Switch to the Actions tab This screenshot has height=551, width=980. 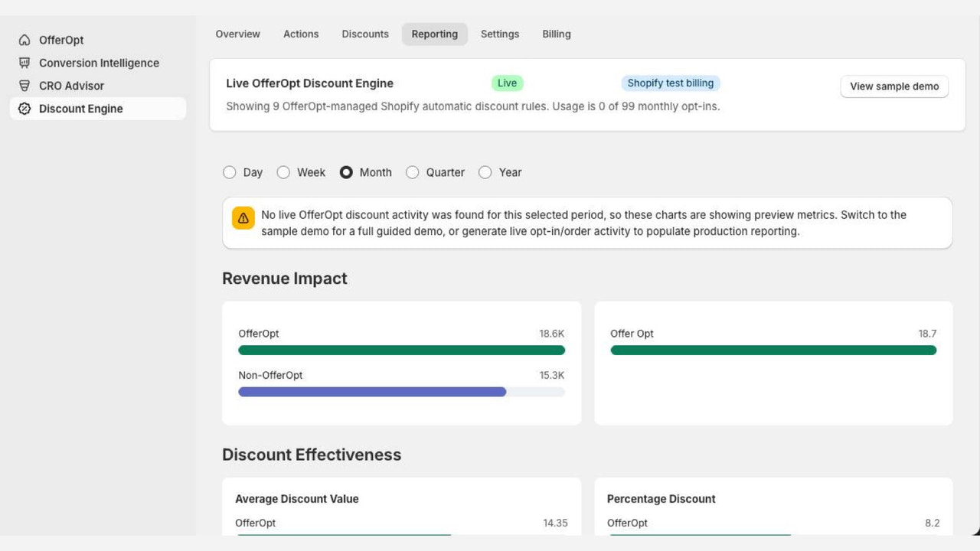click(x=301, y=34)
